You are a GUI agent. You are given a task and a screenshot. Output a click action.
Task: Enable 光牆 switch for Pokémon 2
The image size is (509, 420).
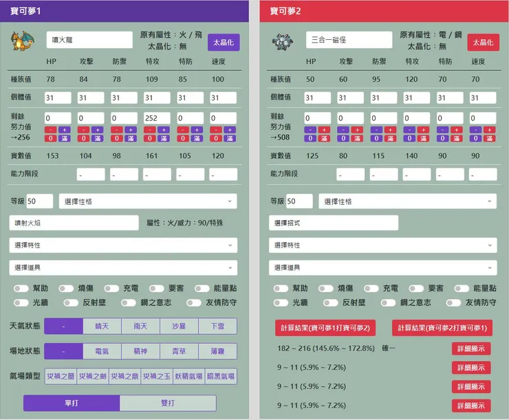point(281,302)
